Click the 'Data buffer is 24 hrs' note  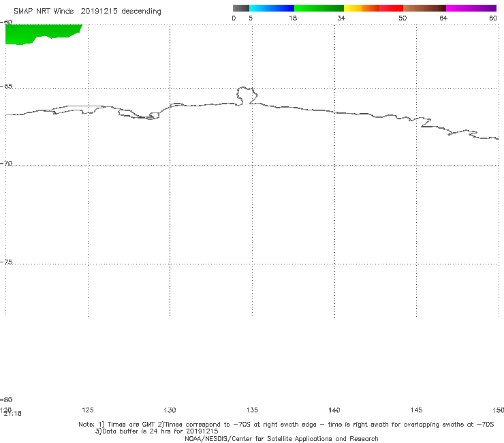[157, 431]
